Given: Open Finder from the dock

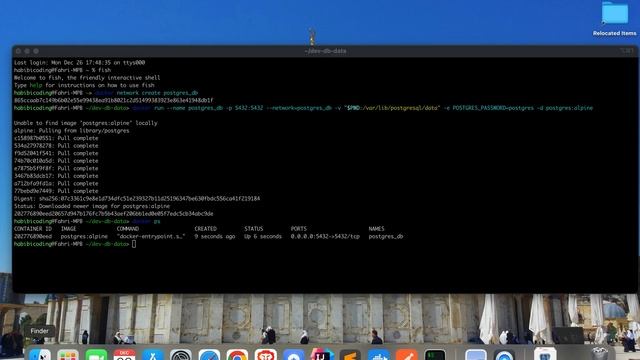Looking at the screenshot, I should pos(40,355).
